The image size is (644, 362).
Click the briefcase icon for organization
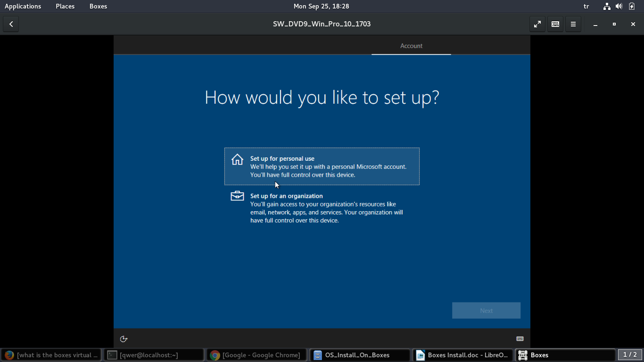[237, 196]
